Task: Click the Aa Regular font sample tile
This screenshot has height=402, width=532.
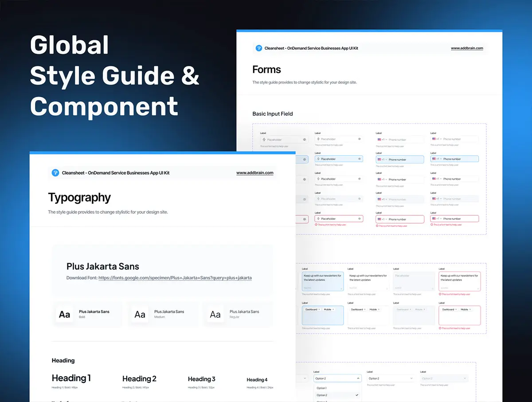Action: (x=215, y=315)
